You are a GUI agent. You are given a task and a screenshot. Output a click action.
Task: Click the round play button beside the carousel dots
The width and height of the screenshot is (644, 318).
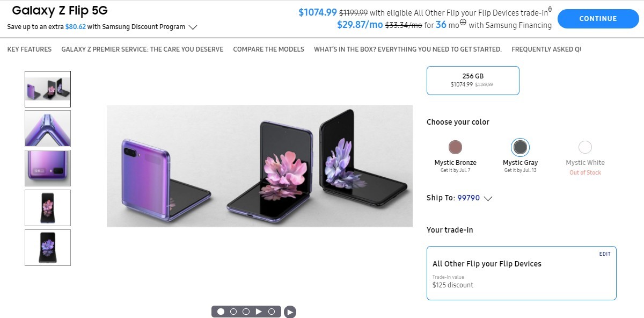pyautogui.click(x=290, y=312)
